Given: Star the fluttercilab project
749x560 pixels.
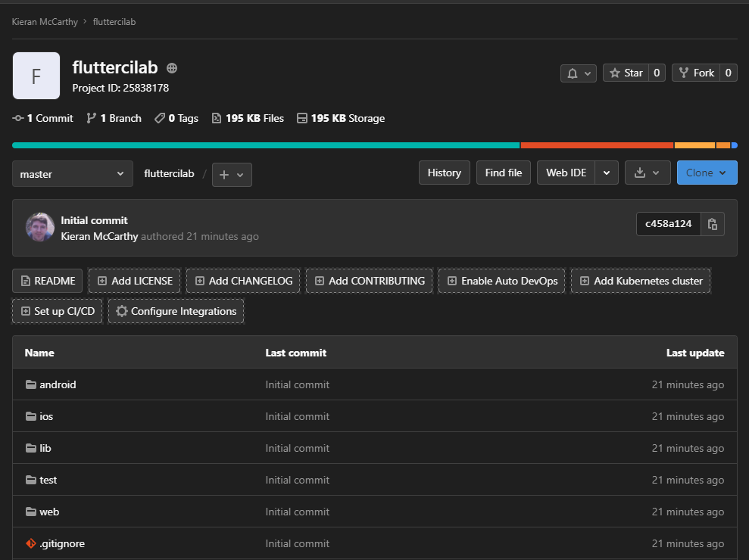Looking at the screenshot, I should tap(626, 73).
